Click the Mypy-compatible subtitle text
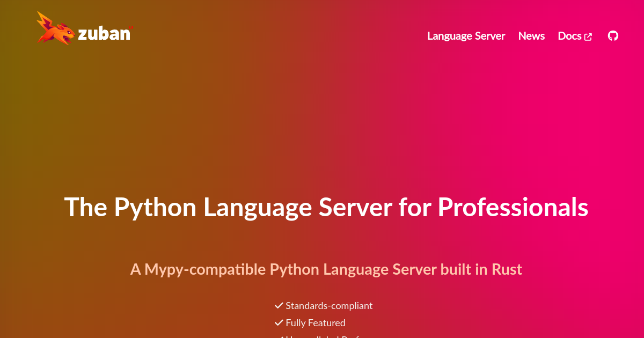This screenshot has height=338, width=644. (x=326, y=269)
